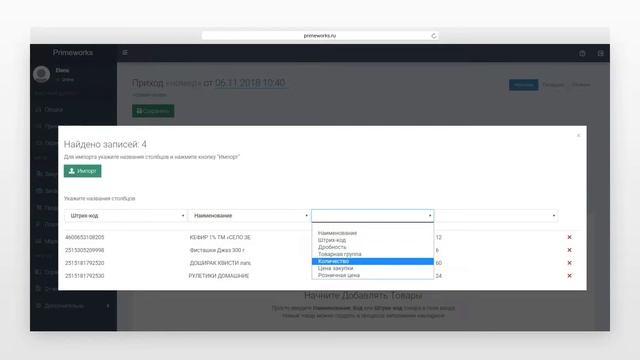Open the Штрих-код column dropdown

[126, 216]
